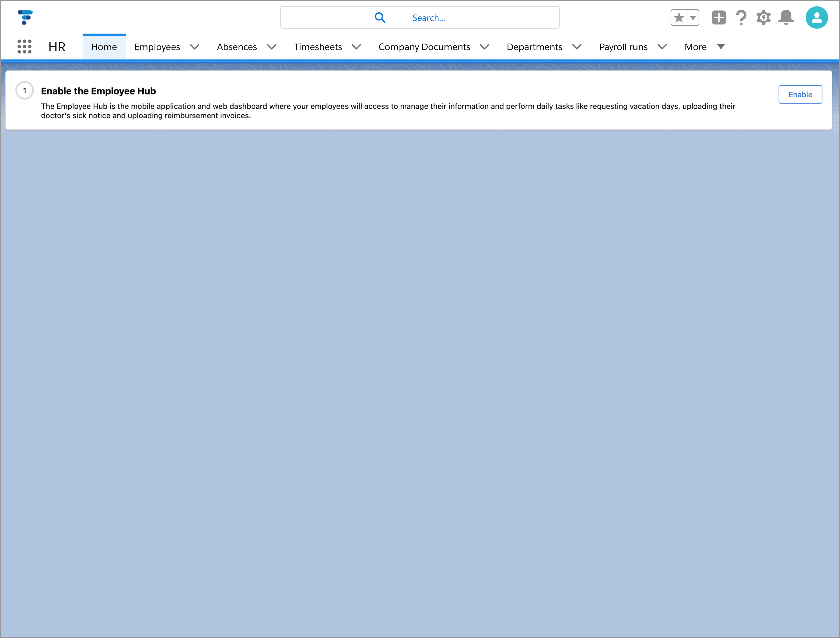Expand the Absences tab chevron

pos(271,47)
